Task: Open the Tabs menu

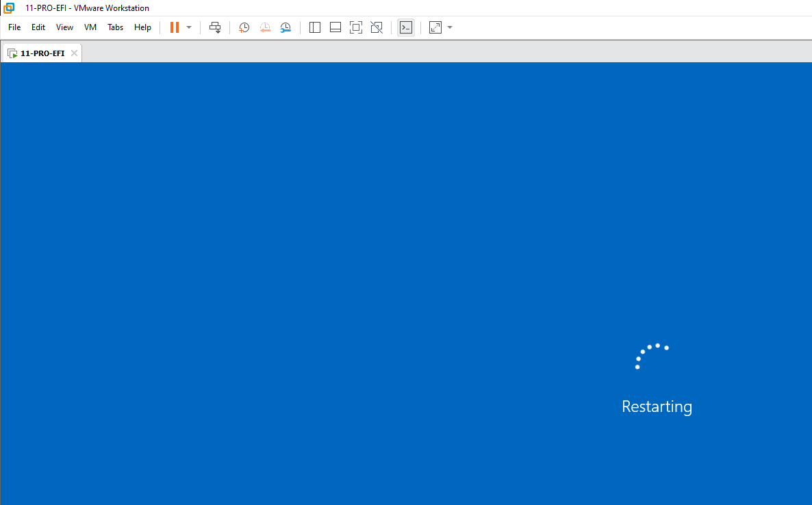Action: click(x=116, y=27)
